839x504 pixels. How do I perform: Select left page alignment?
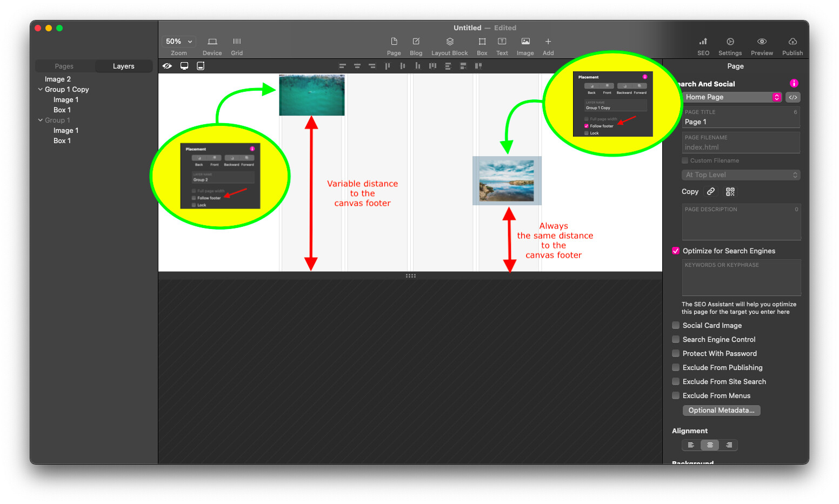coord(691,445)
